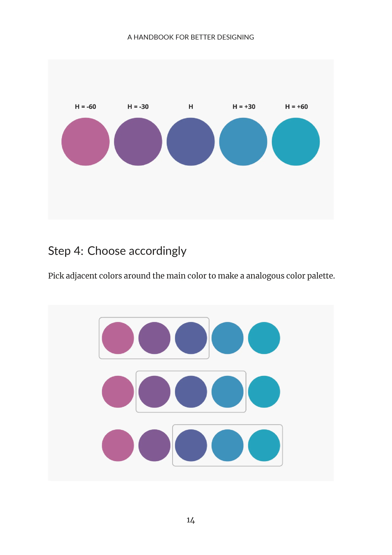Select pink circle in first boxed palette row
392x555 pixels.
point(118,338)
